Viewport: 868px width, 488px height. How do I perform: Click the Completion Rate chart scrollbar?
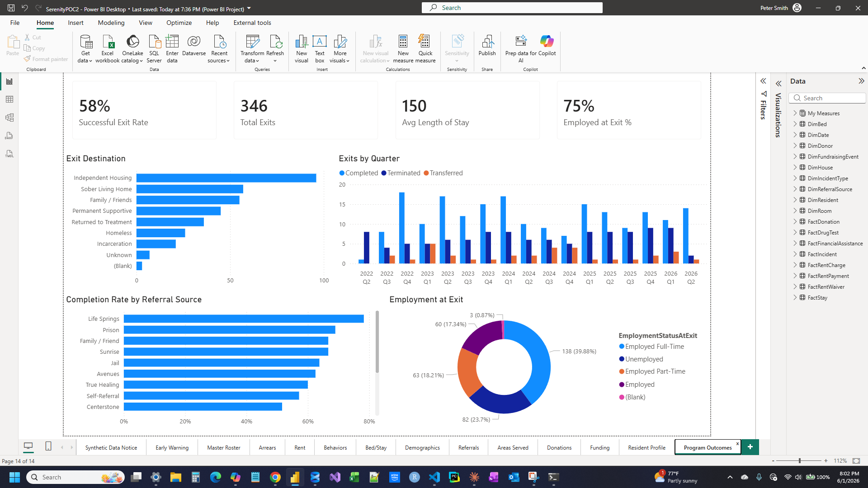(377, 342)
